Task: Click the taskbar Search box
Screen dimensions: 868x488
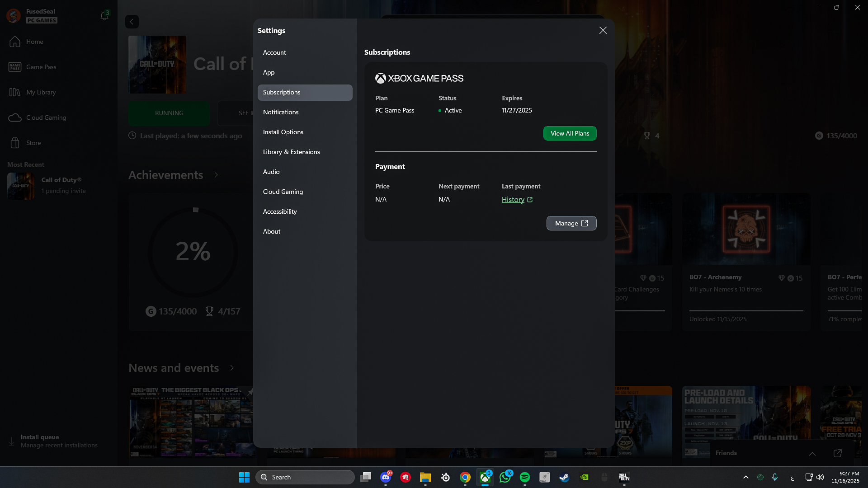Action: click(x=305, y=477)
